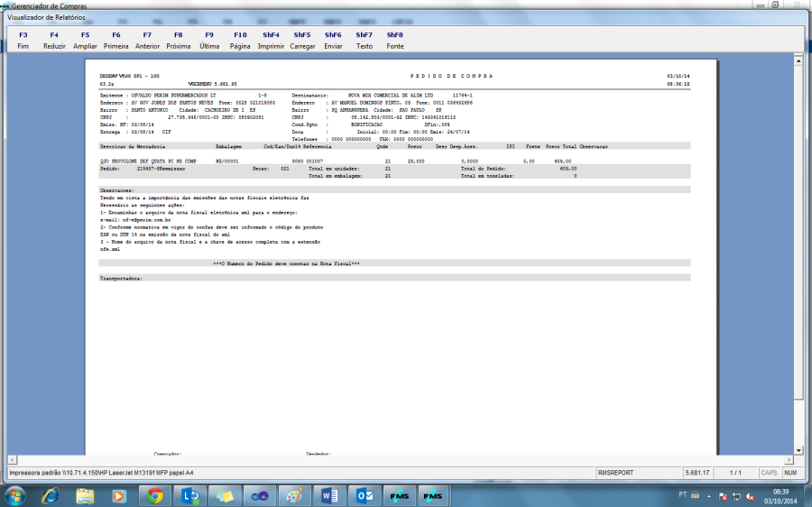Click the vertical scrollbar up arrow
The height and width of the screenshot is (507, 812).
[798, 60]
